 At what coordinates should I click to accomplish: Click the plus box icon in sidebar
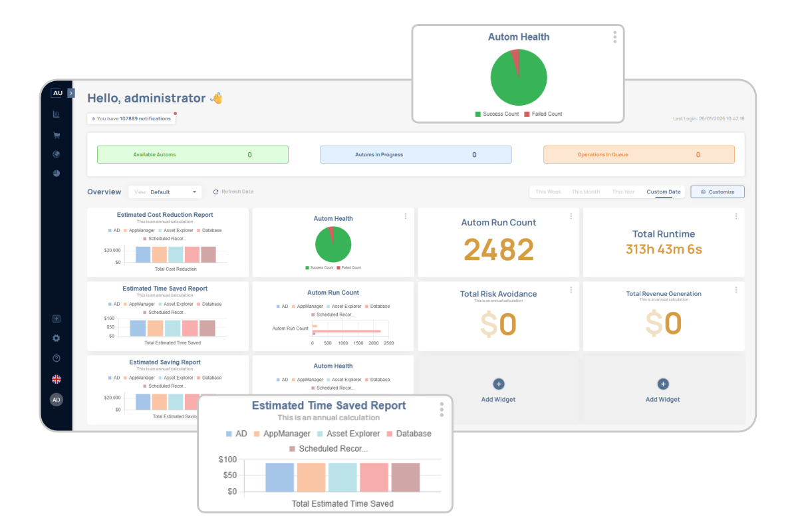tap(57, 319)
